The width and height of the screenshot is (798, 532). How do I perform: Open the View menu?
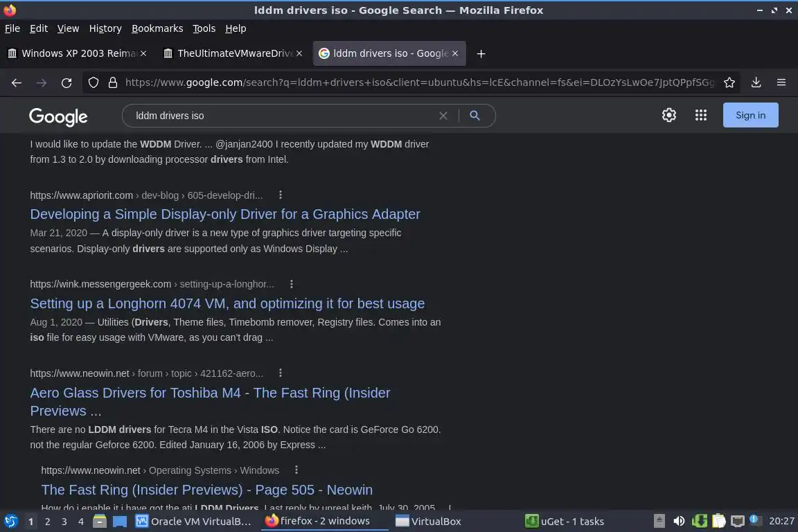tap(68, 28)
